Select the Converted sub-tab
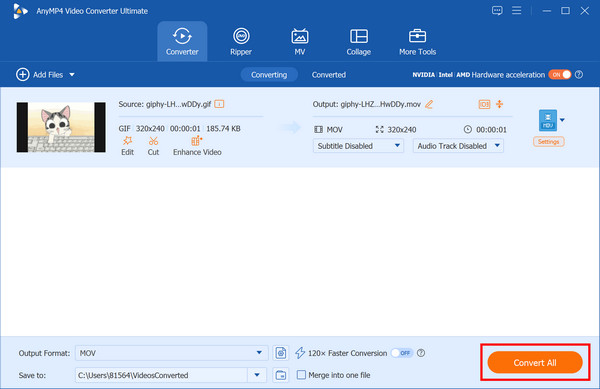 329,75
